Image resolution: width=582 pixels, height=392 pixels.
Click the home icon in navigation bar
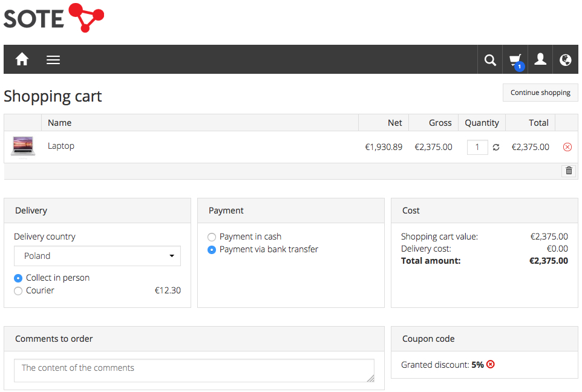point(22,59)
